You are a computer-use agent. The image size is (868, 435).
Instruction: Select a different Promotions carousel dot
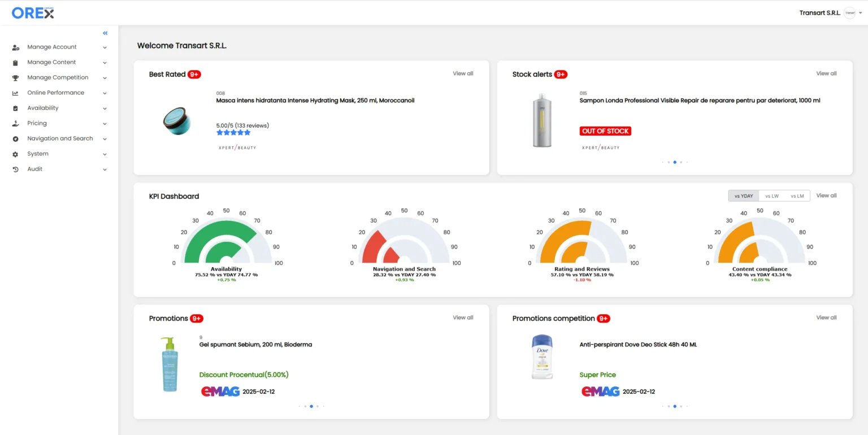coord(318,406)
